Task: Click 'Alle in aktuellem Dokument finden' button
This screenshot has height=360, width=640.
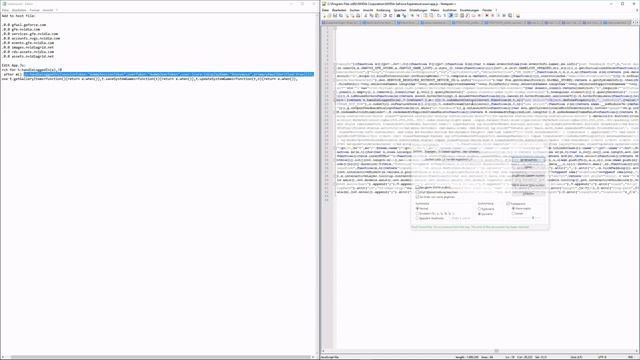Action: 528,185
